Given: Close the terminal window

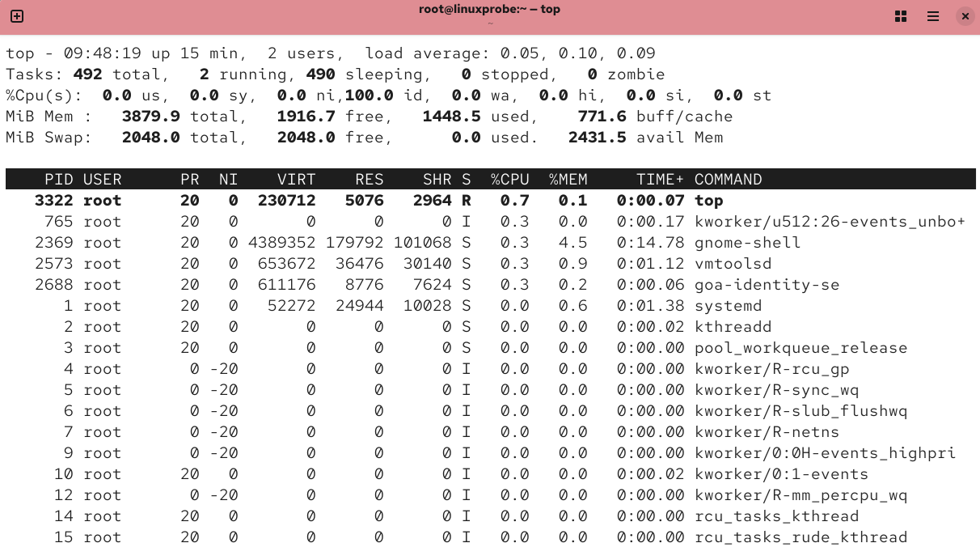Looking at the screenshot, I should click(x=965, y=16).
